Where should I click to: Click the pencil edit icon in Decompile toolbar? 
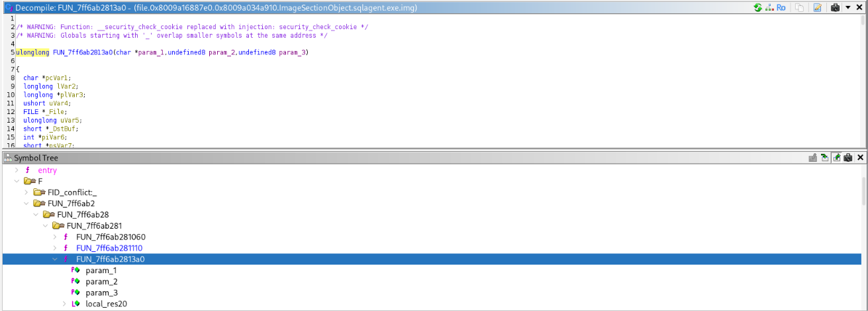click(818, 7)
